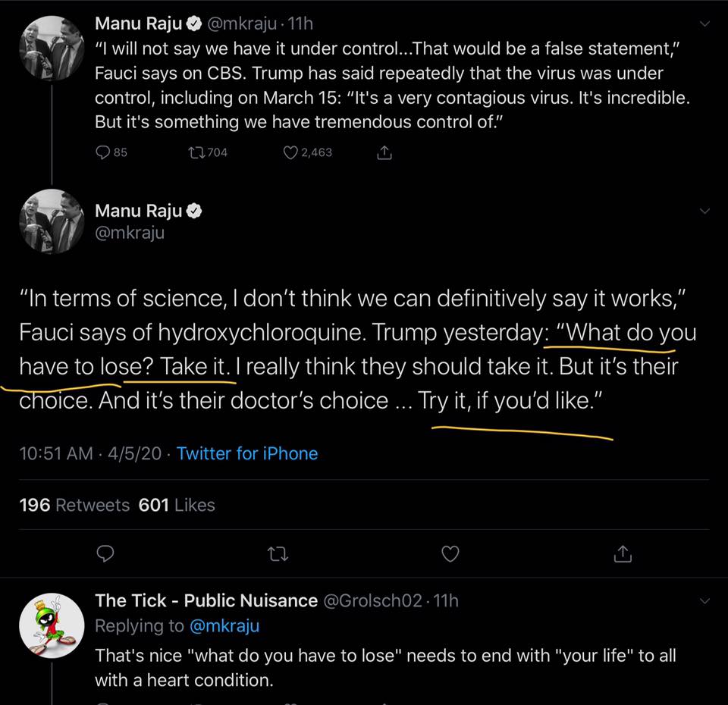The width and height of the screenshot is (728, 705).
Task: Share the main hydroxychloroquine tweet
Action: point(623,554)
